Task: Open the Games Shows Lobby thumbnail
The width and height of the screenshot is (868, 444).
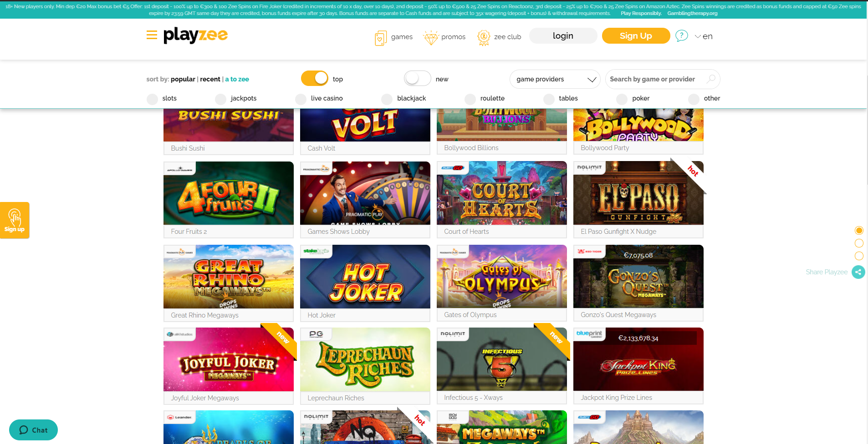Action: point(365,193)
